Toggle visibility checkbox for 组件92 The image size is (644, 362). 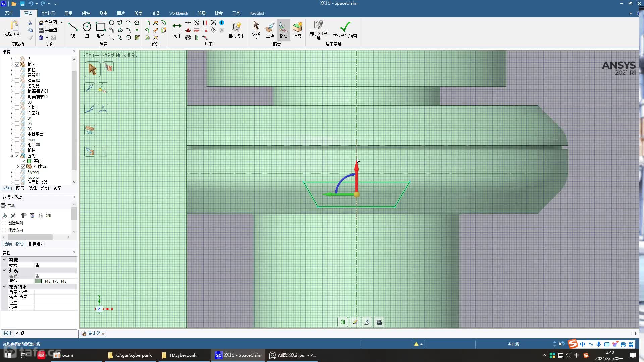coord(23,166)
